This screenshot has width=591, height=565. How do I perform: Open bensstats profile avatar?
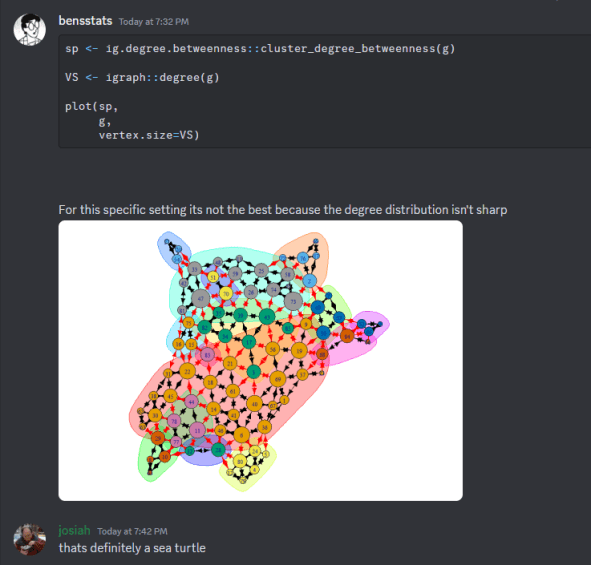[x=29, y=30]
